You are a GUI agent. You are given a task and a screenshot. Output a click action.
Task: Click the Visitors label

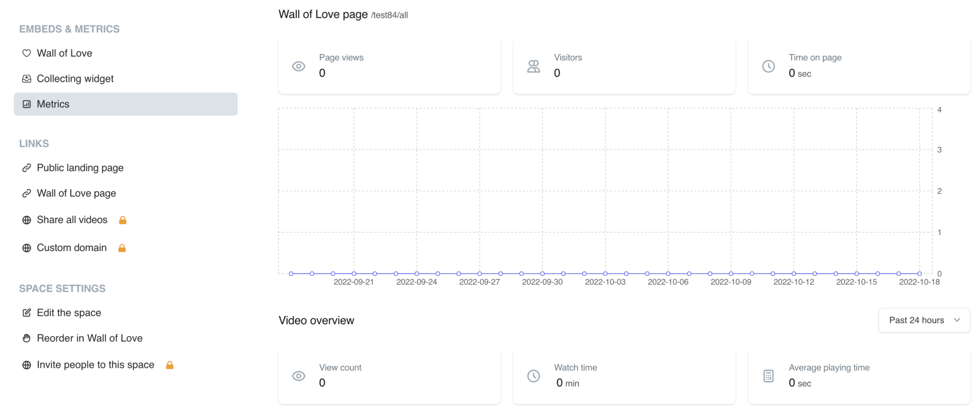(568, 57)
